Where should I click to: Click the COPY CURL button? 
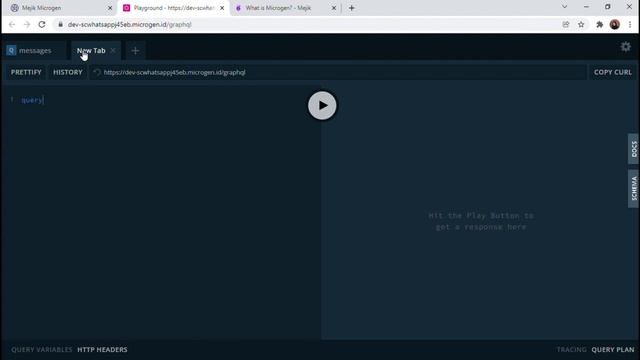pyautogui.click(x=613, y=72)
